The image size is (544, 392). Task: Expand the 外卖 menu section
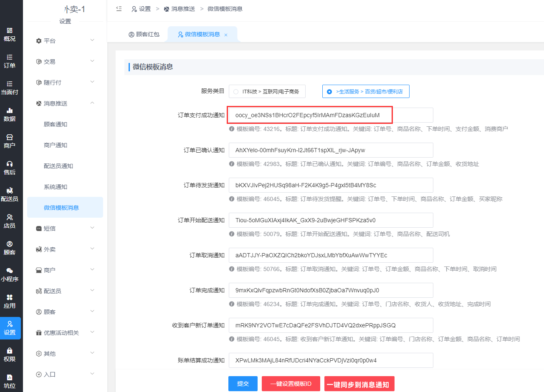65,249
